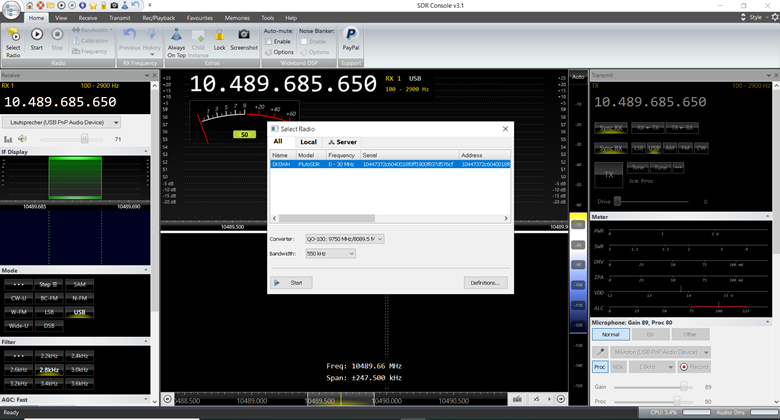The width and height of the screenshot is (780, 420).
Task: Open the Select Radio ribbon button
Action: [x=13, y=42]
